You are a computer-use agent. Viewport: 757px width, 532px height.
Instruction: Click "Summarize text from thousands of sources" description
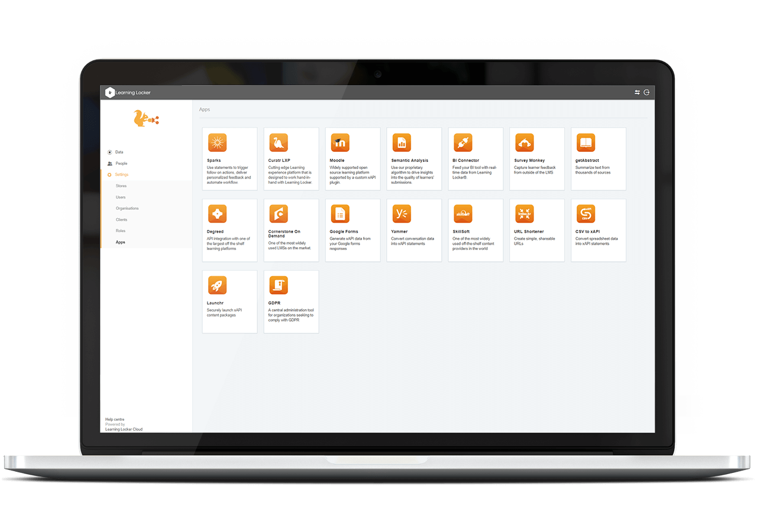click(x=593, y=170)
